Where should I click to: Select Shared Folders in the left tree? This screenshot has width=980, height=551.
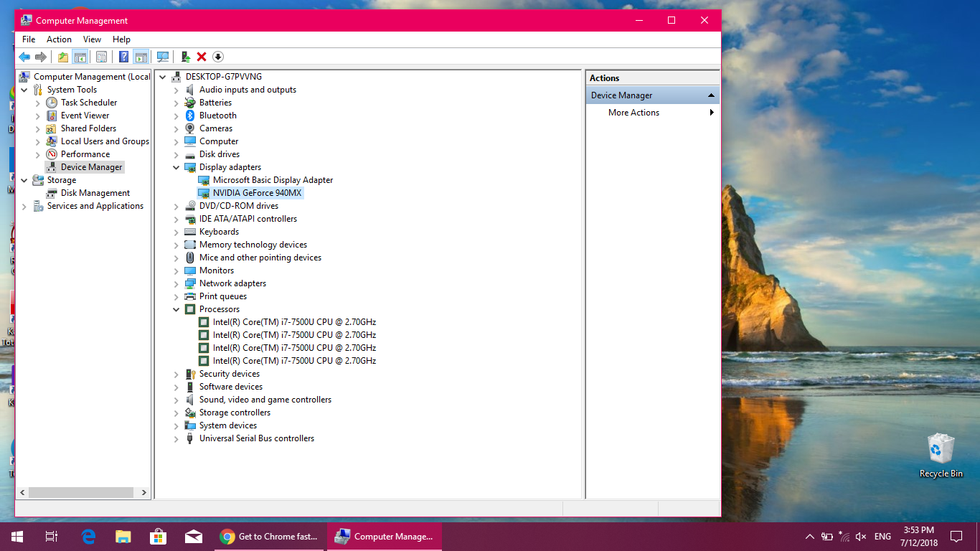88,128
